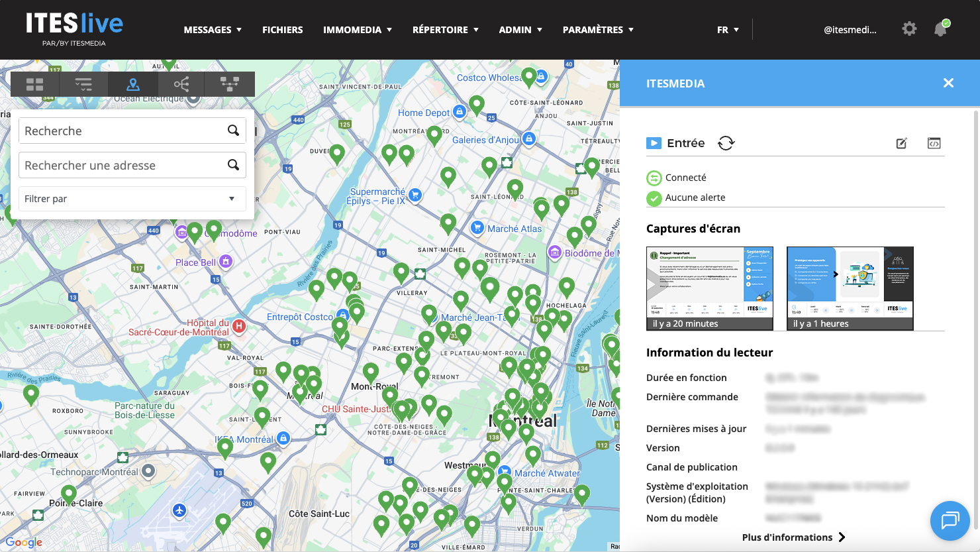Screen dimensions: 980x552
Task: Click Plus d'informations link
Action: 793,537
